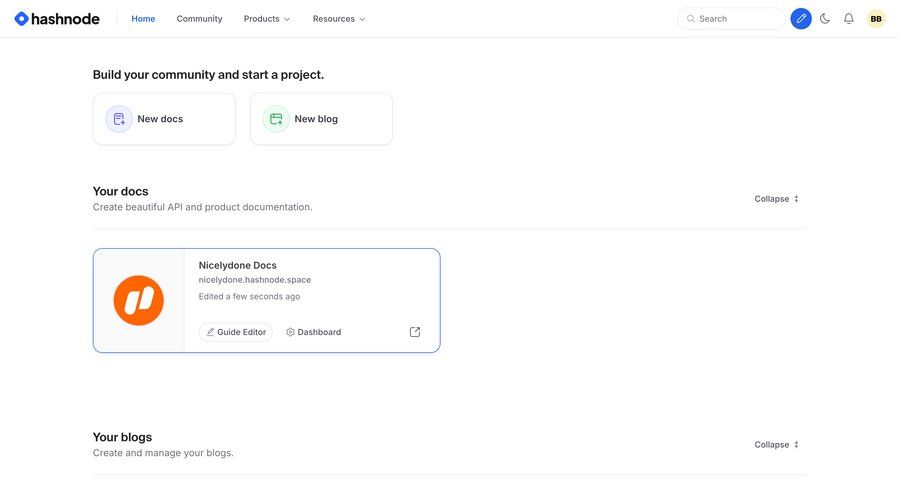
Task: Open the docs Dashboard button
Action: pyautogui.click(x=313, y=332)
